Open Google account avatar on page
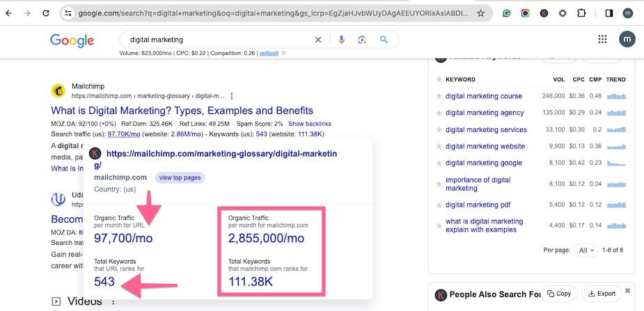This screenshot has width=644, height=311. (627, 40)
